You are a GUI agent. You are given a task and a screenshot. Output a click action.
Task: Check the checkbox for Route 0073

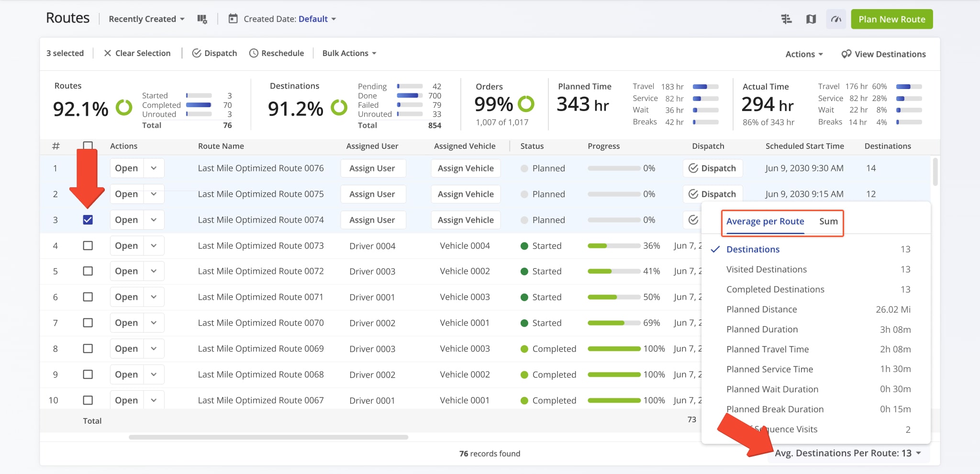88,245
